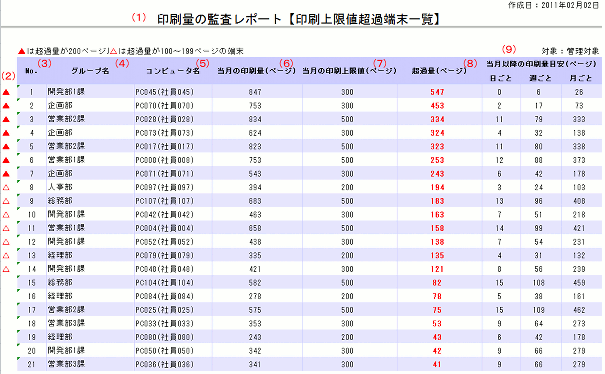Screen dimensions: 605x374
Task: Click the solid red triangle for row 1
Action: tap(6, 92)
